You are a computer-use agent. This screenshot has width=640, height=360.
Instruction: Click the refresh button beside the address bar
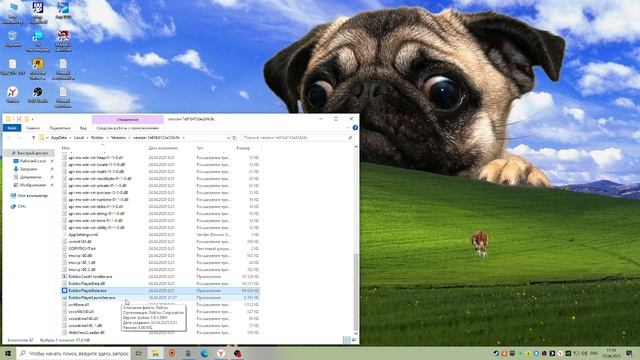pyautogui.click(x=234, y=138)
